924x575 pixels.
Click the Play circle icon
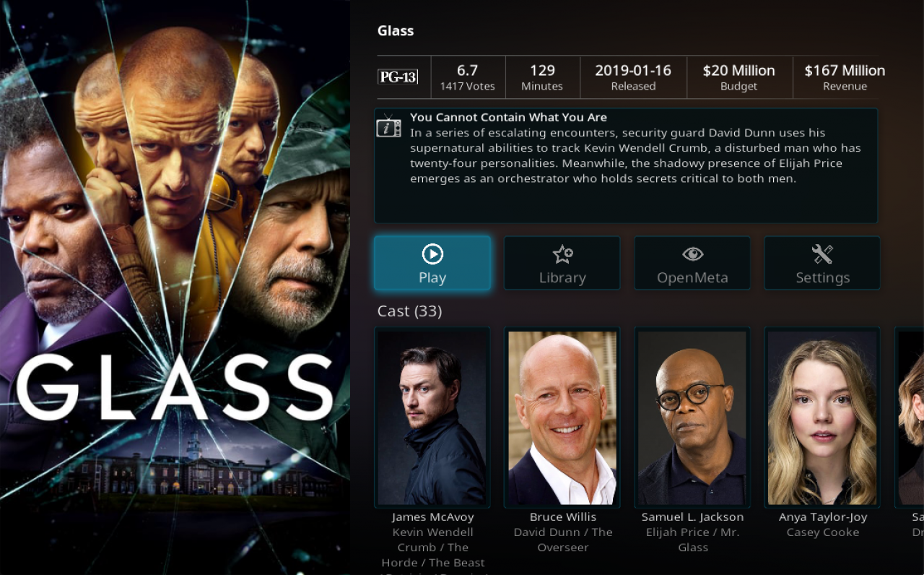[x=432, y=254]
